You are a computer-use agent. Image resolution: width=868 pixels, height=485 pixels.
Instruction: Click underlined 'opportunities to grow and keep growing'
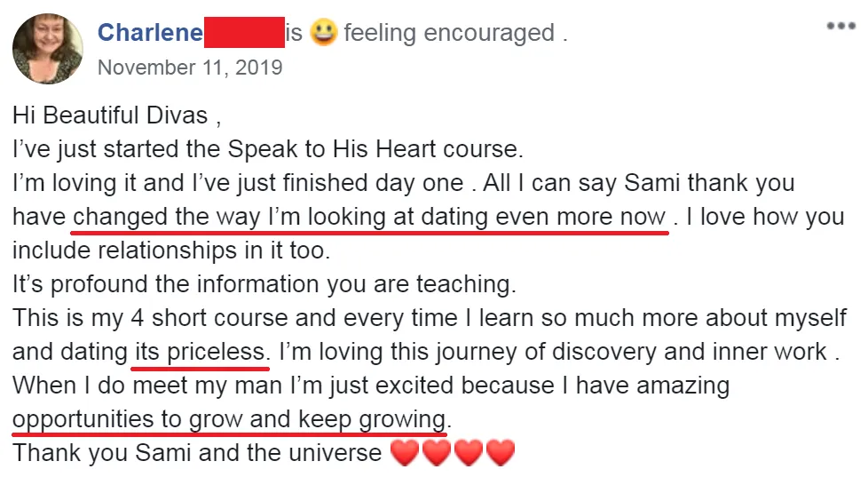coord(229,419)
